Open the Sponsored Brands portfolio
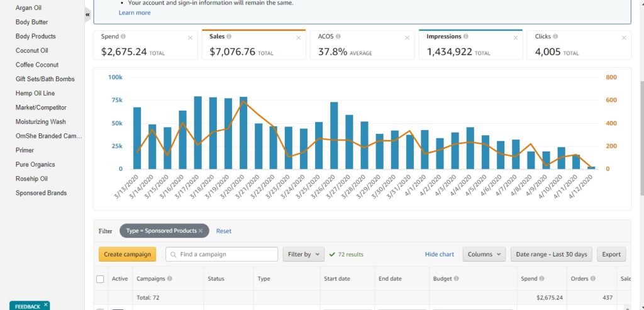 click(41, 193)
